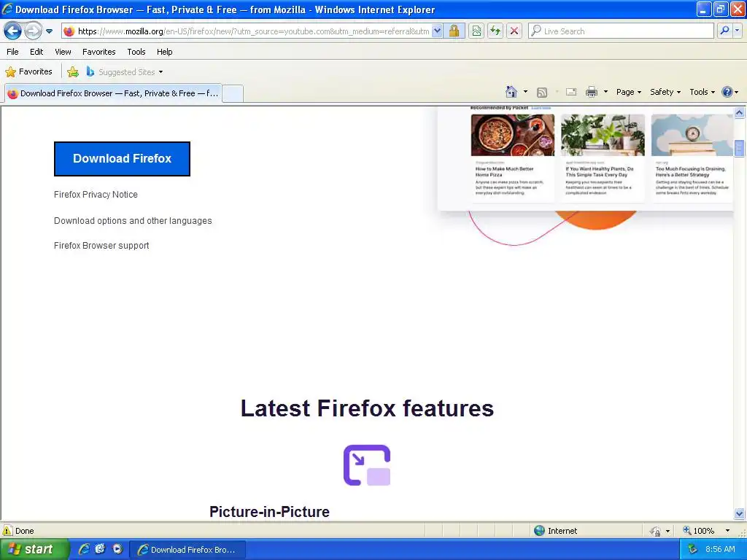Viewport: 747px width, 560px height.
Task: Click the search magnifier button
Action: (x=724, y=31)
